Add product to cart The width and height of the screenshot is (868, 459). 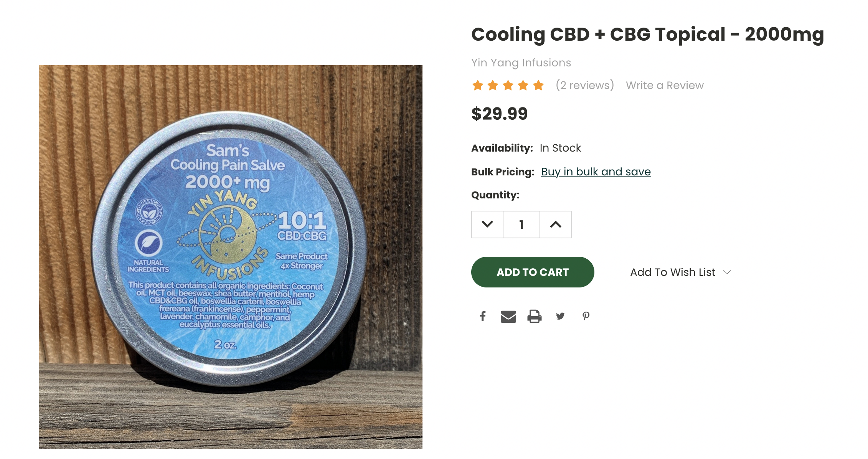533,272
